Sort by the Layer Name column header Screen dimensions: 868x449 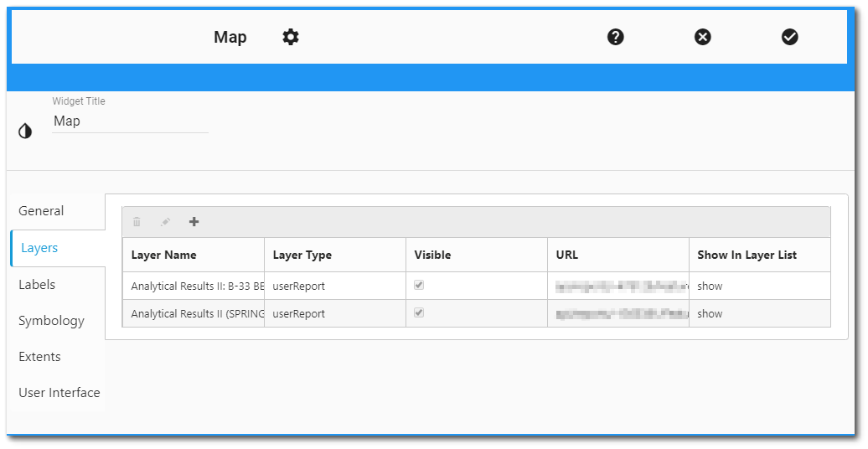point(164,255)
